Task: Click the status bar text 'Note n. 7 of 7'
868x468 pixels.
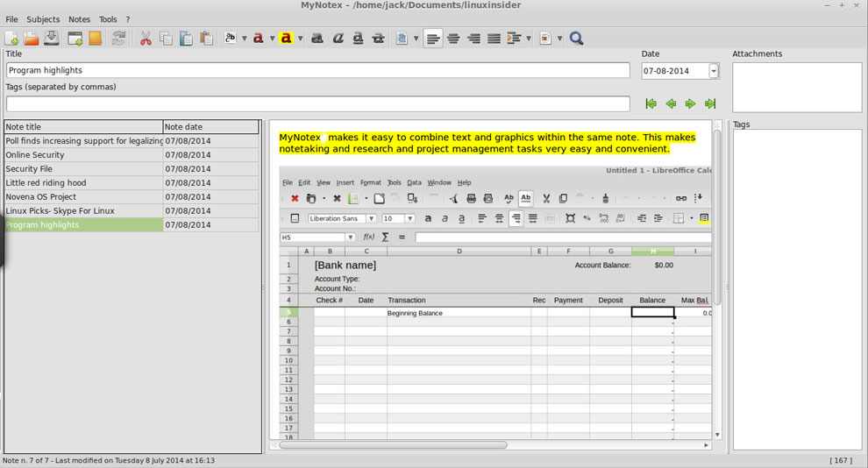Action: pos(25,460)
